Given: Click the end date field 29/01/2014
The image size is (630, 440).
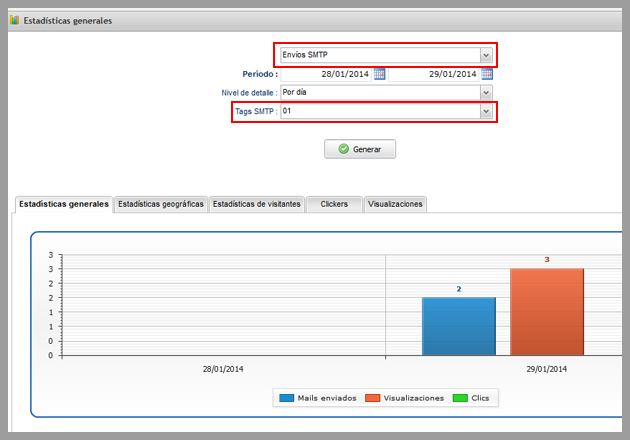Looking at the screenshot, I should click(434, 74).
